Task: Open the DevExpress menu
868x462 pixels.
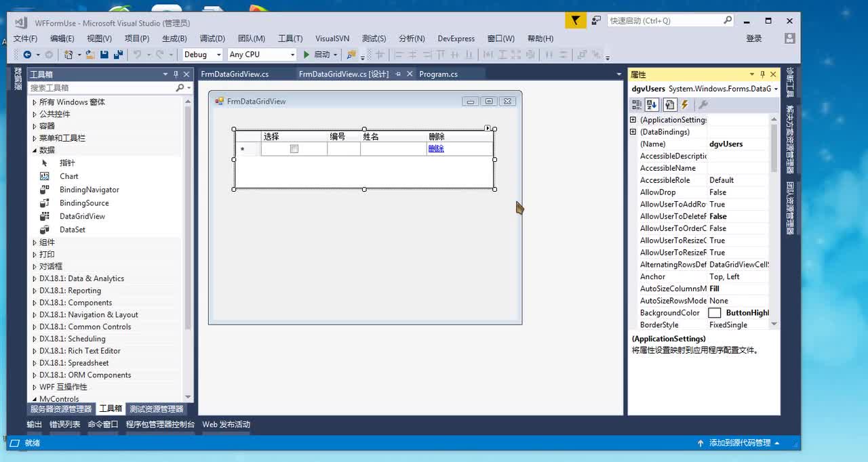Action: (456, 39)
